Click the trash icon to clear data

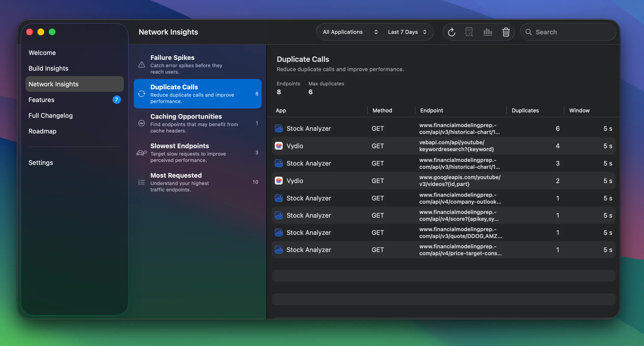506,32
